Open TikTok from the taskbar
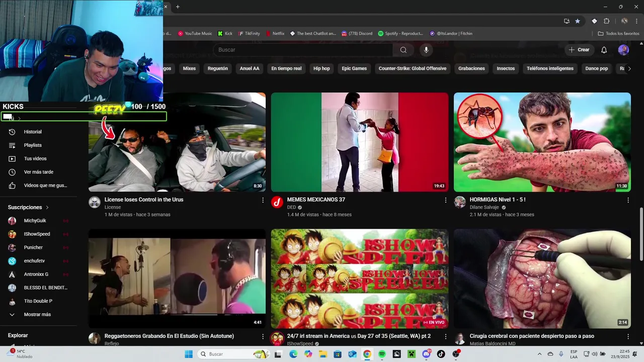 pos(441,354)
